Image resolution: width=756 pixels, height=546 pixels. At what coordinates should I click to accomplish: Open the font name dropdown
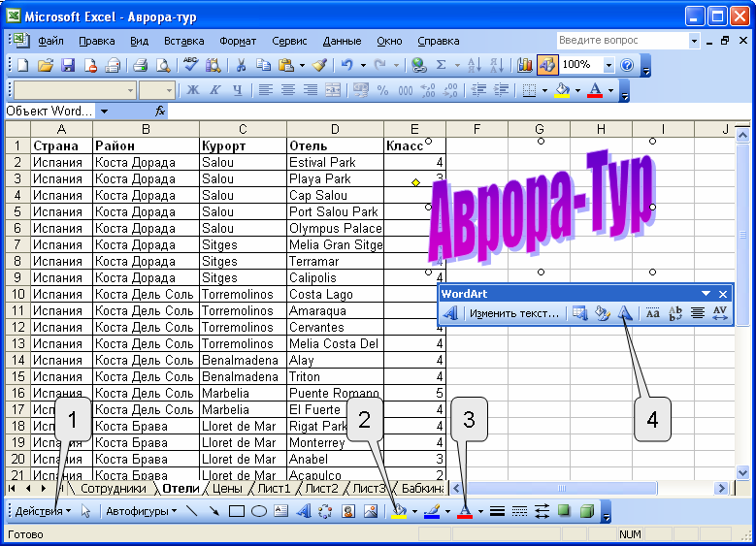[131, 90]
